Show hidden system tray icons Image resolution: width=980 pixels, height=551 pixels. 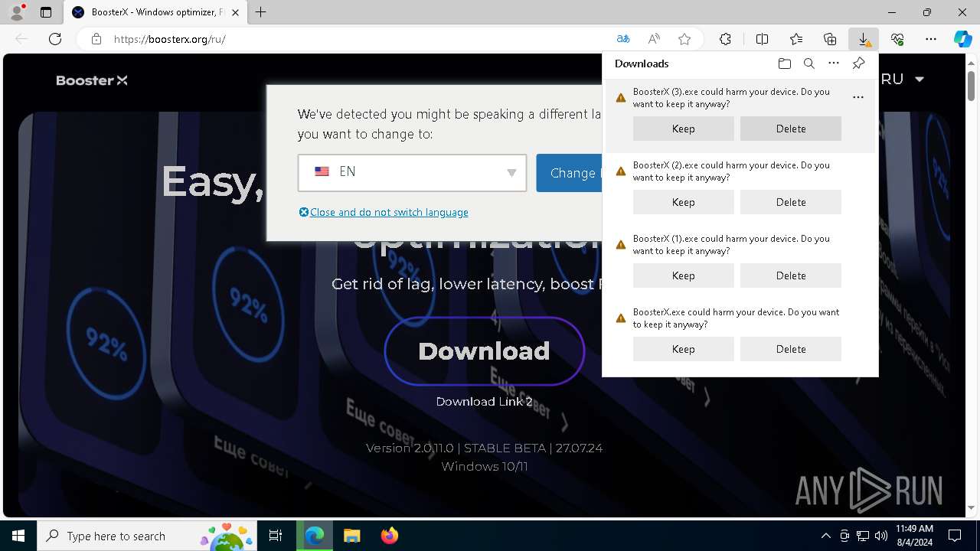(825, 536)
